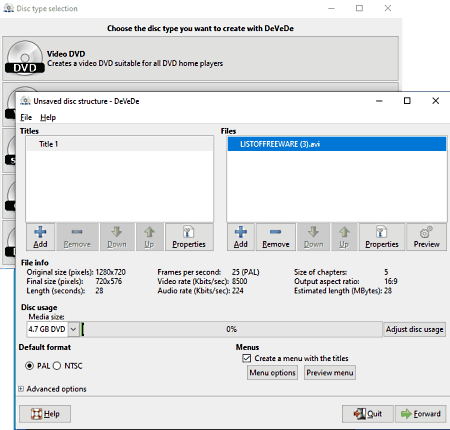Open the File menu
This screenshot has height=430, width=450.
pyautogui.click(x=26, y=117)
